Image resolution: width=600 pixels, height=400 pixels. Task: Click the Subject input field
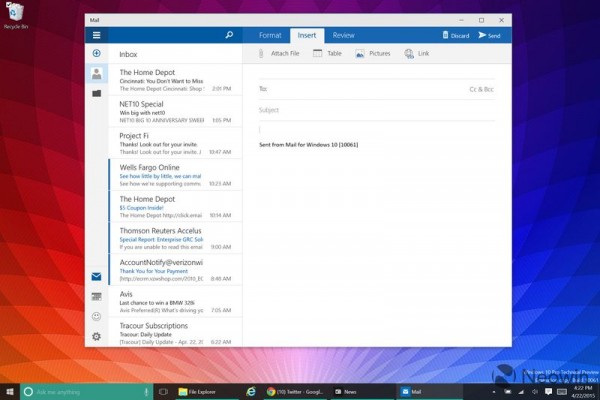point(370,110)
